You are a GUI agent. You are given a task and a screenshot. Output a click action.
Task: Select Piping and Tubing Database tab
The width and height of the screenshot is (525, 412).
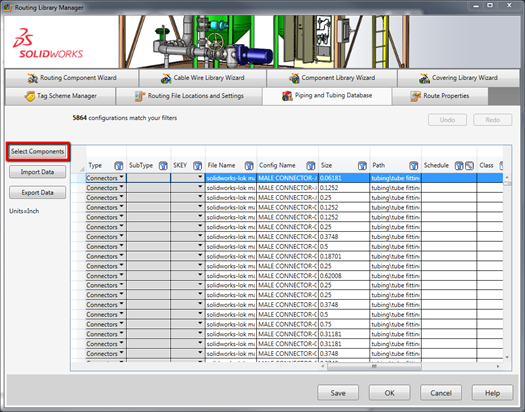(327, 96)
